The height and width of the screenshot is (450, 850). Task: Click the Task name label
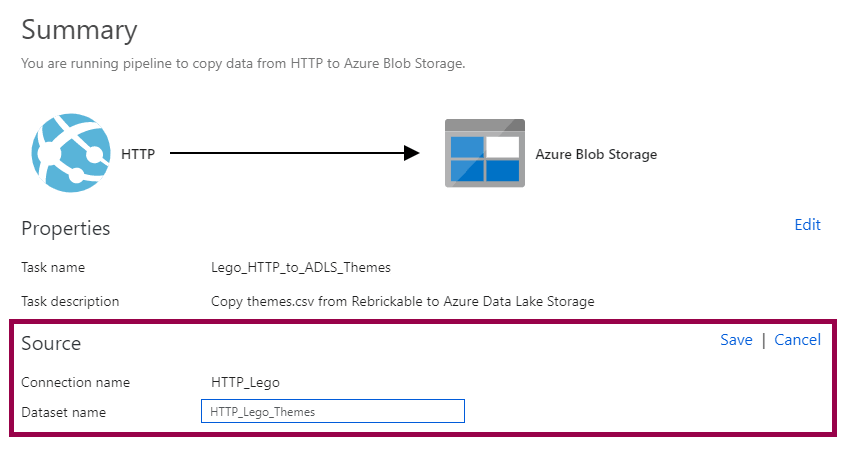point(53,268)
